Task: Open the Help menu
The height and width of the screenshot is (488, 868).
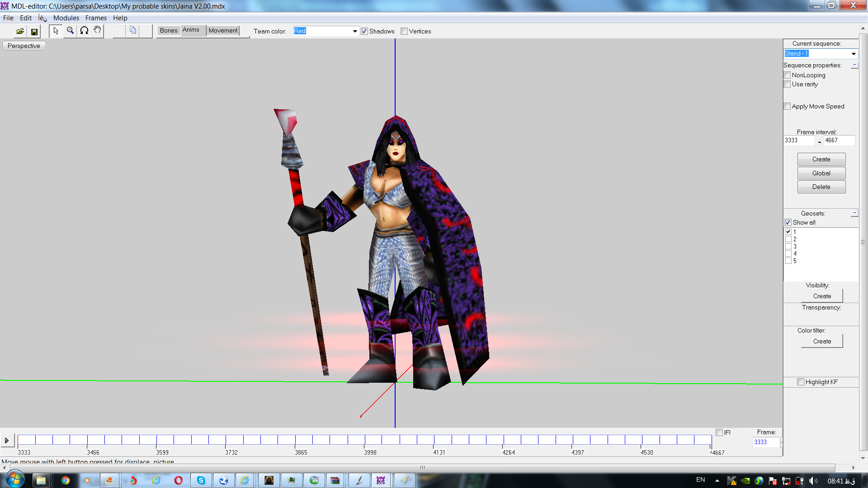Action: pos(120,18)
